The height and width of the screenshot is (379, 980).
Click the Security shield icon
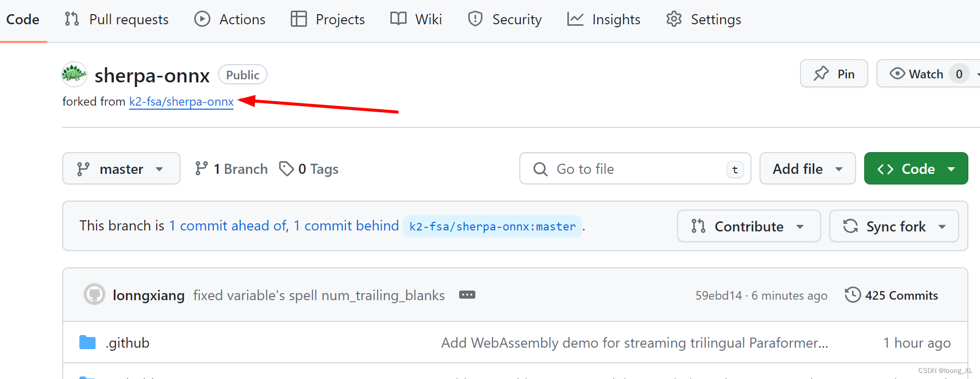click(475, 19)
